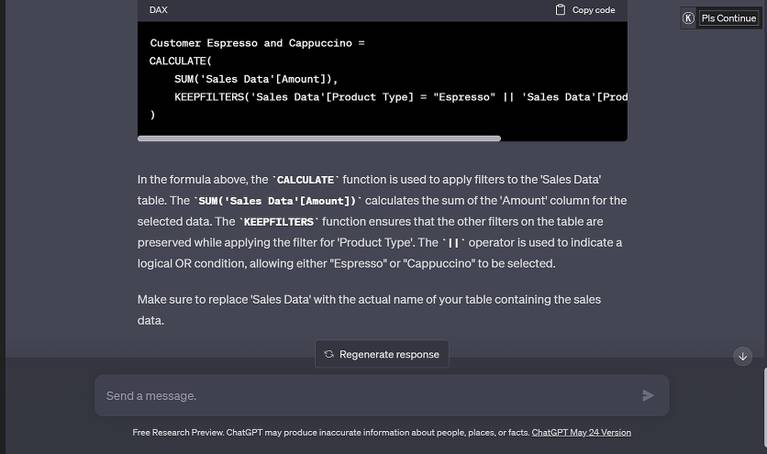Click the code block horizontal scrollbar thumb
Viewport: 767px width, 454px height.
click(319, 138)
